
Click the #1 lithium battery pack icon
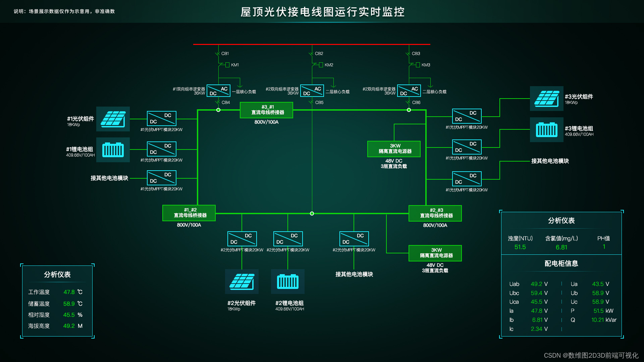pyautogui.click(x=113, y=149)
